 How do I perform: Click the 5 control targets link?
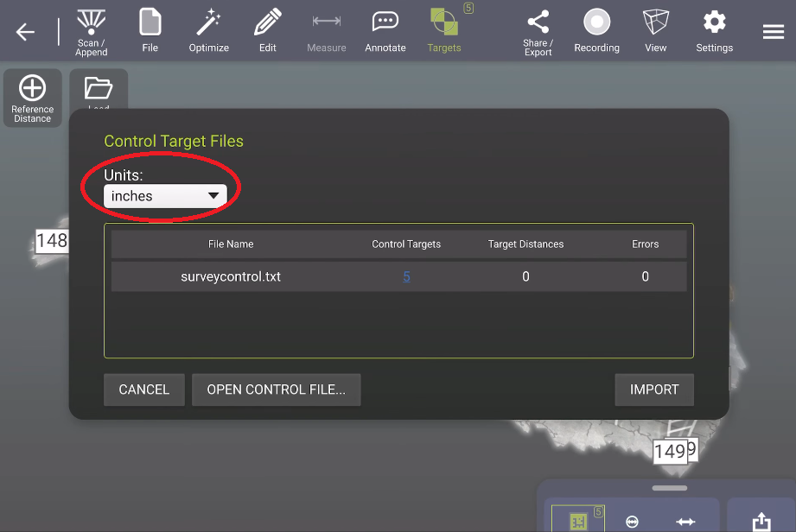(406, 276)
